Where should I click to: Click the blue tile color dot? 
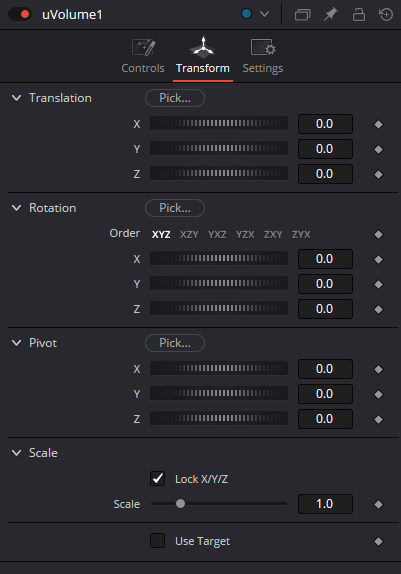tap(246, 14)
